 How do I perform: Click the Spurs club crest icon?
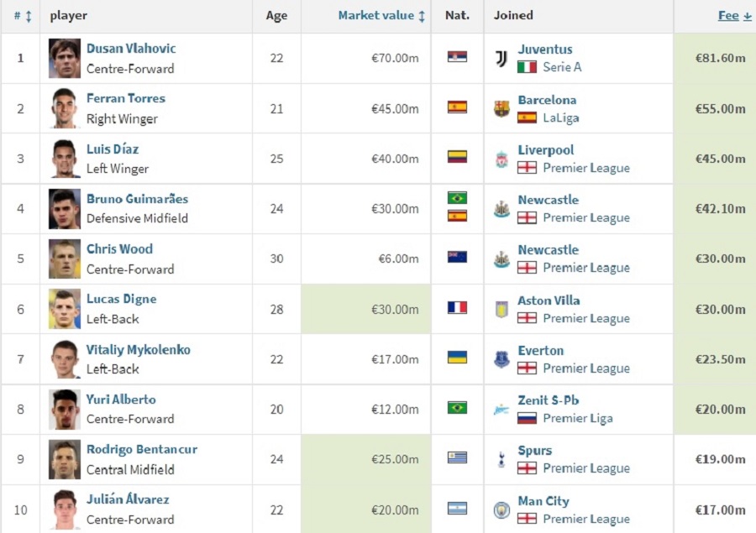pos(501,459)
